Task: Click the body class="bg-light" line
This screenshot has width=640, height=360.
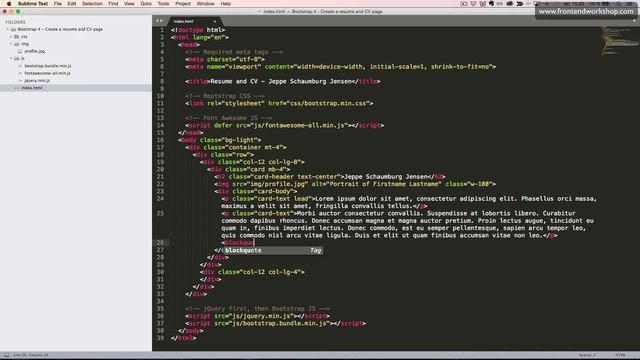Action: (220, 140)
